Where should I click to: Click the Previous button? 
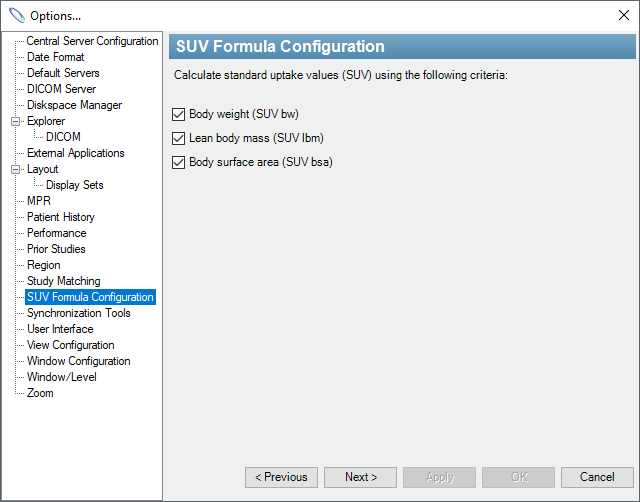pyautogui.click(x=281, y=477)
